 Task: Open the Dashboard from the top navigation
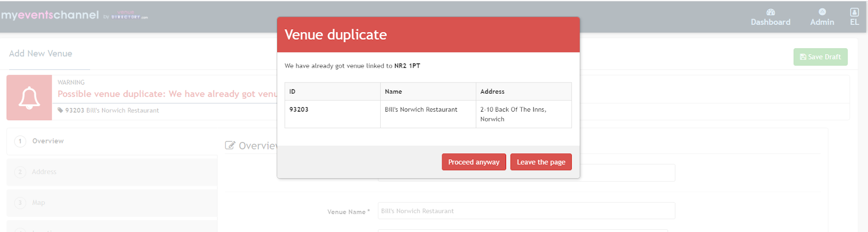(770, 17)
